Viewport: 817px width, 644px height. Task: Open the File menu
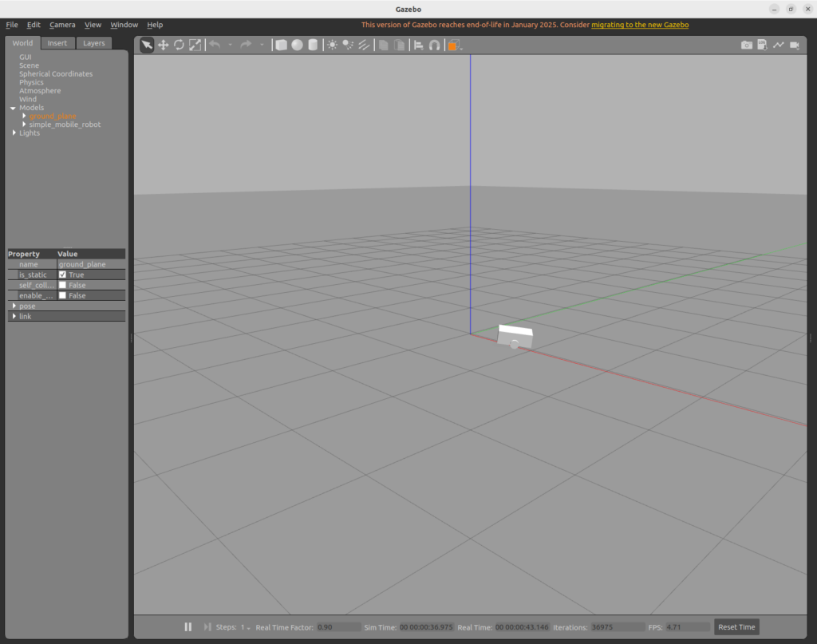[12, 25]
